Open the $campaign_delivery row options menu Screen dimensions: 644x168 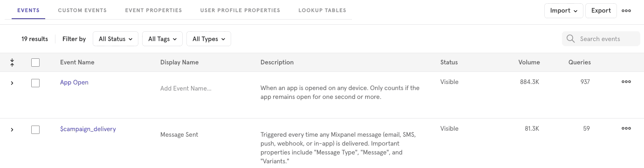pyautogui.click(x=626, y=128)
